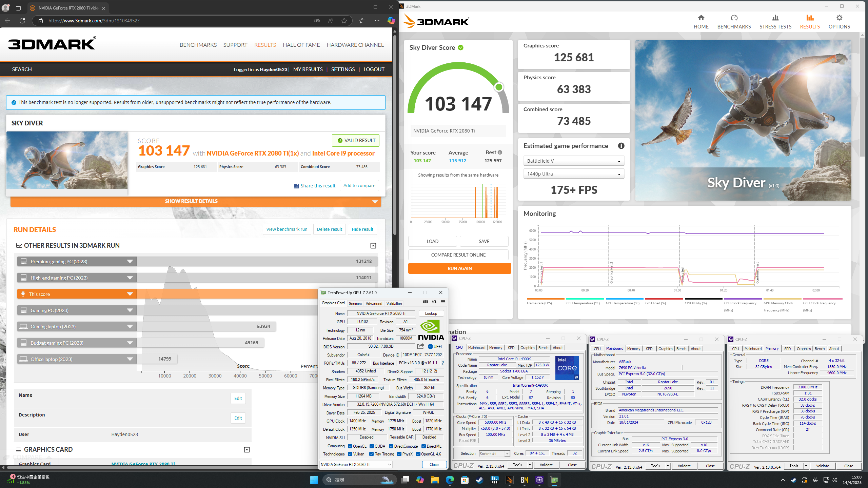Image resolution: width=868 pixels, height=488 pixels.
Task: Click taskbar search box
Action: [359, 480]
